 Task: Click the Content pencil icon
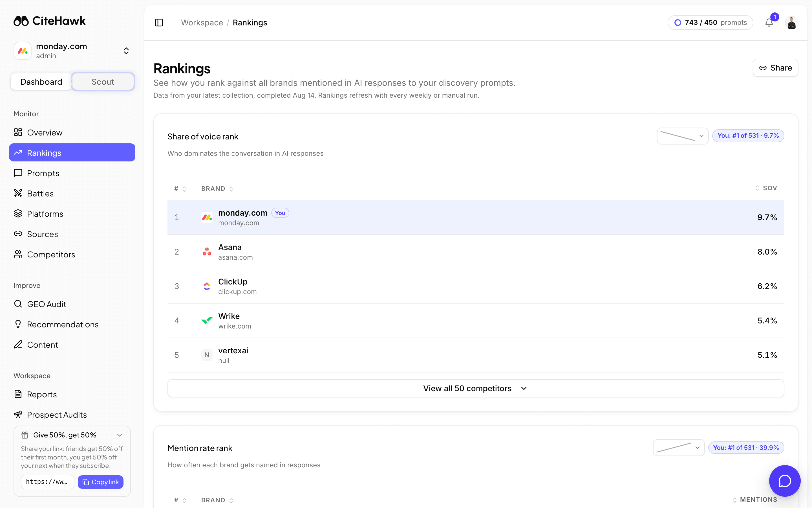coord(18,344)
